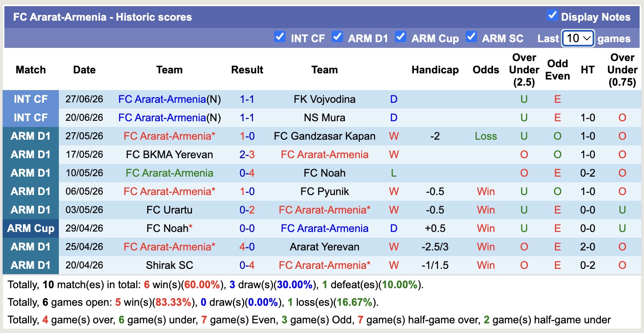This screenshot has width=644, height=333.
Task: View the 4-0 result against Ararat Yerevan
Action: [x=247, y=247]
